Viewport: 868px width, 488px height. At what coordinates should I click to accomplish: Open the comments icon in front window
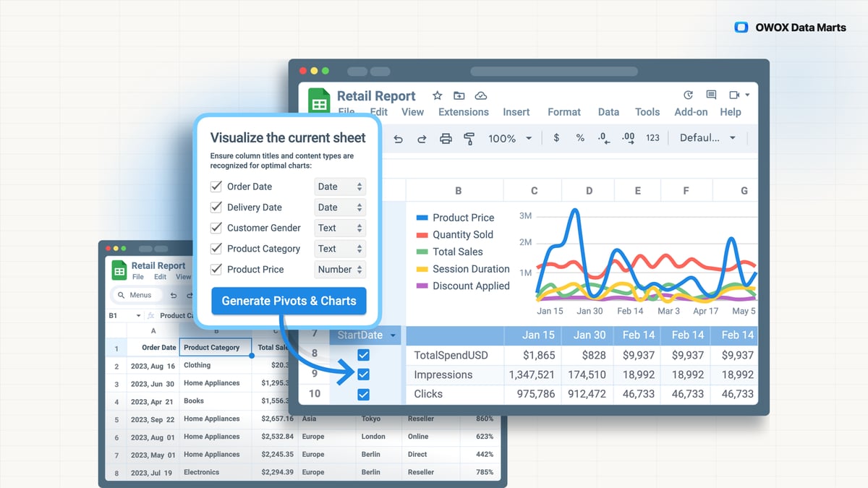[711, 95]
